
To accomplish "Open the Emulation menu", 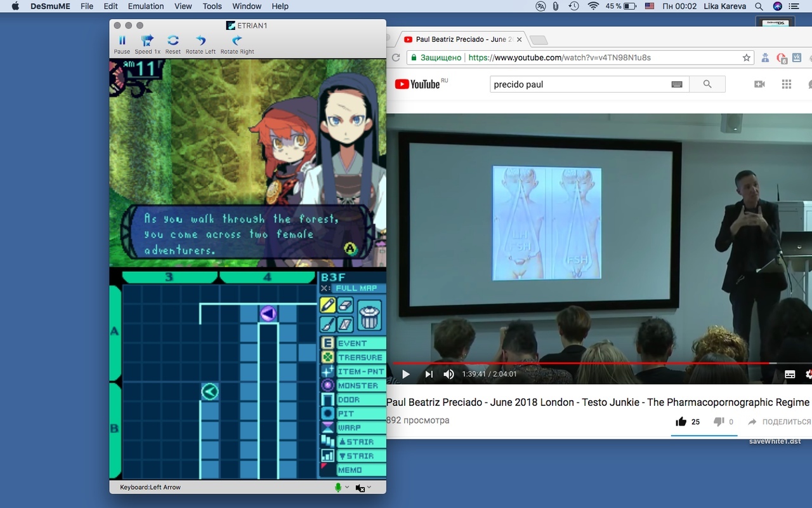I will 146,6.
